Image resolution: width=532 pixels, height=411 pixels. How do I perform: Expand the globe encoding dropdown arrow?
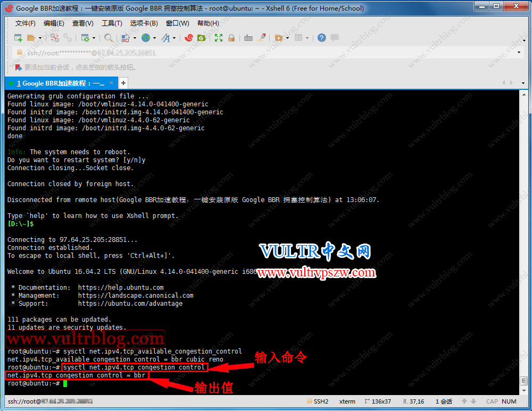(x=155, y=38)
